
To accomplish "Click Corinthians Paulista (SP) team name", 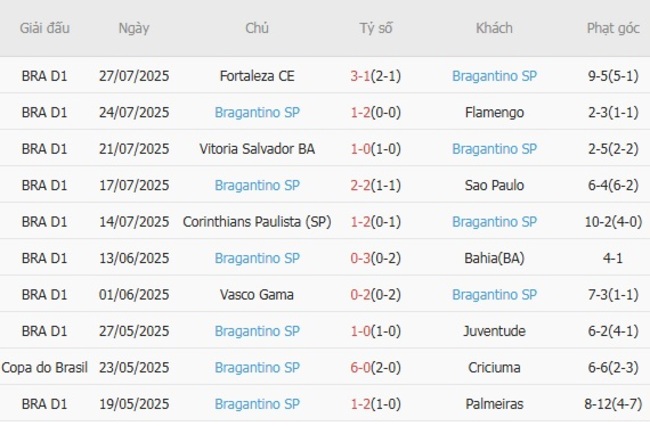I will [257, 221].
